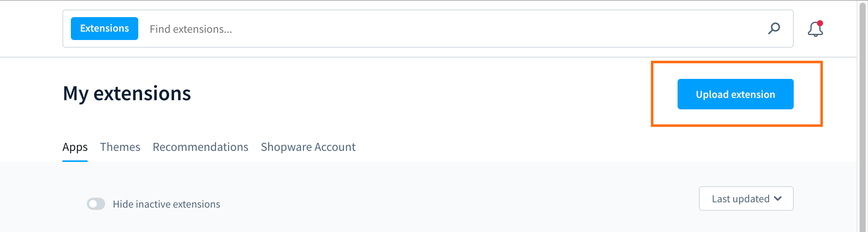Open the Recommendations tab

pos(200,147)
